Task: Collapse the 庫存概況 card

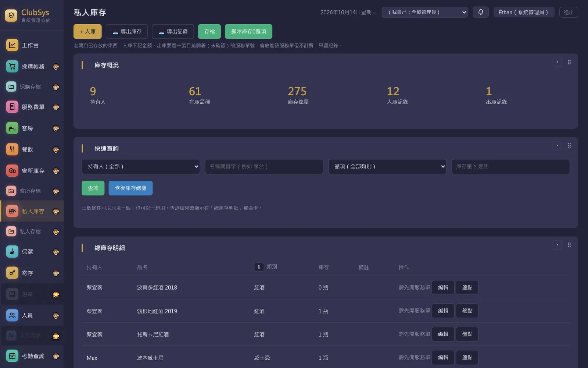Action: tap(557, 62)
